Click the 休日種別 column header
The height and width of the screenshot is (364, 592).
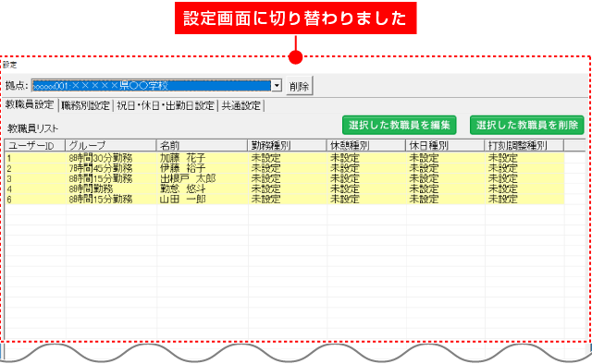point(445,145)
